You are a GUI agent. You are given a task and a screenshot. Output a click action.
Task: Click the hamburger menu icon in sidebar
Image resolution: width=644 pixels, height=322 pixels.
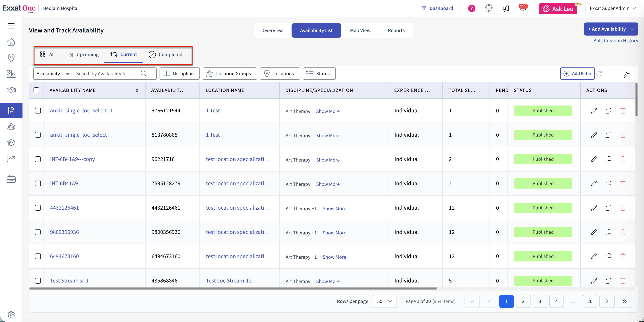coord(11,26)
